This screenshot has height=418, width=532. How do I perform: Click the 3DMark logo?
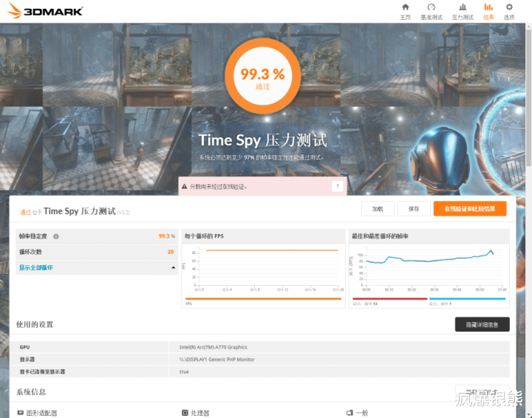point(45,10)
